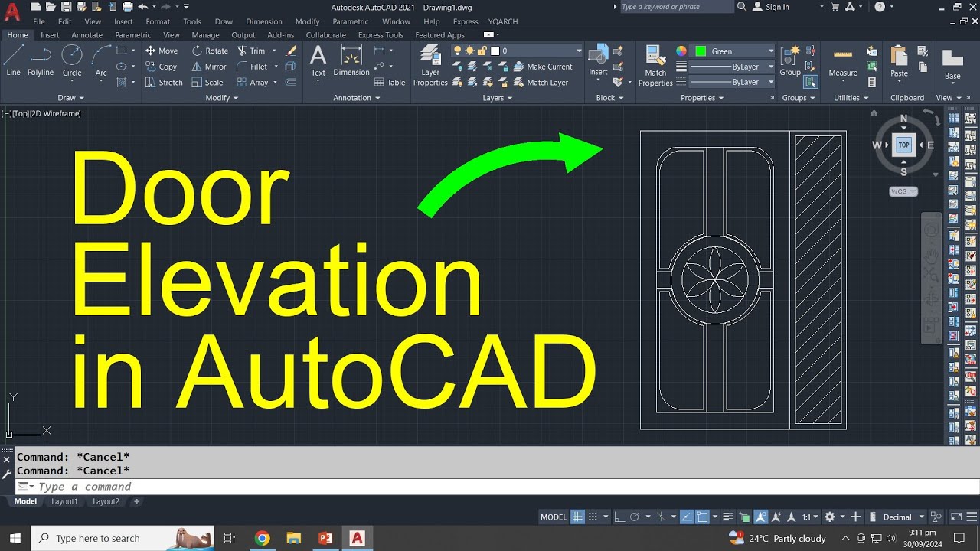Click the Scale tool

point(207,83)
